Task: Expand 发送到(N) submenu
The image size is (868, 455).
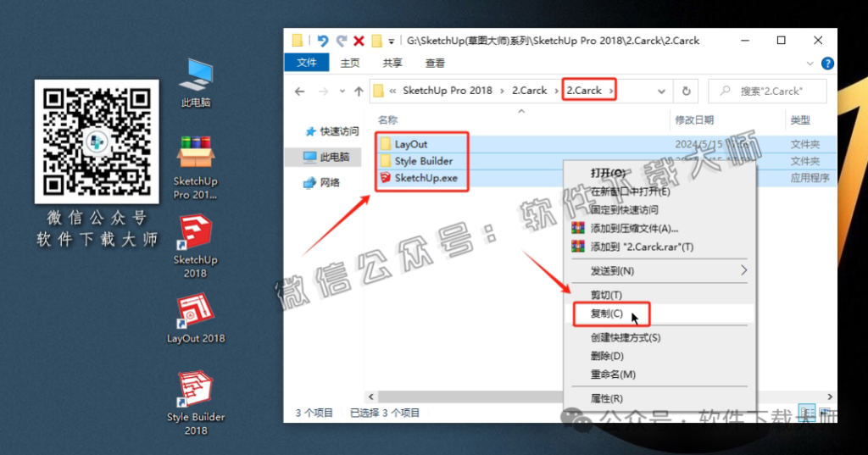Action: (659, 270)
